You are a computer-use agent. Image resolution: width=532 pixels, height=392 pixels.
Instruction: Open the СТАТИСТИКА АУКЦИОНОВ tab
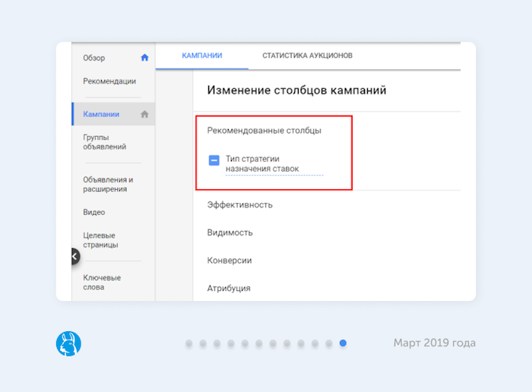[307, 55]
